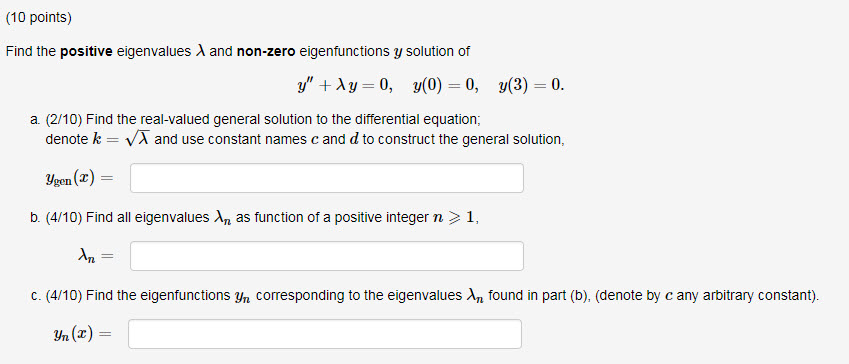Click the 'y_n(x) =' label
The width and height of the screenshot is (849, 364).
point(82,335)
